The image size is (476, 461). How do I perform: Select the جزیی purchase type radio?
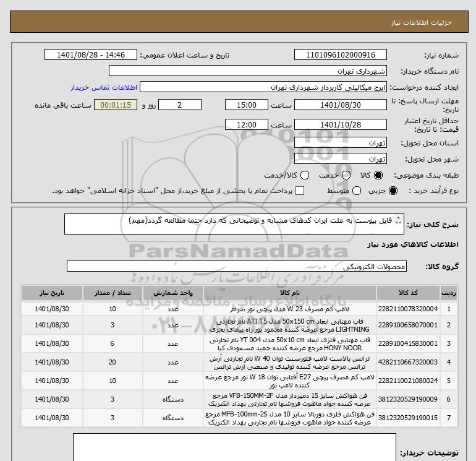pyautogui.click(x=393, y=191)
